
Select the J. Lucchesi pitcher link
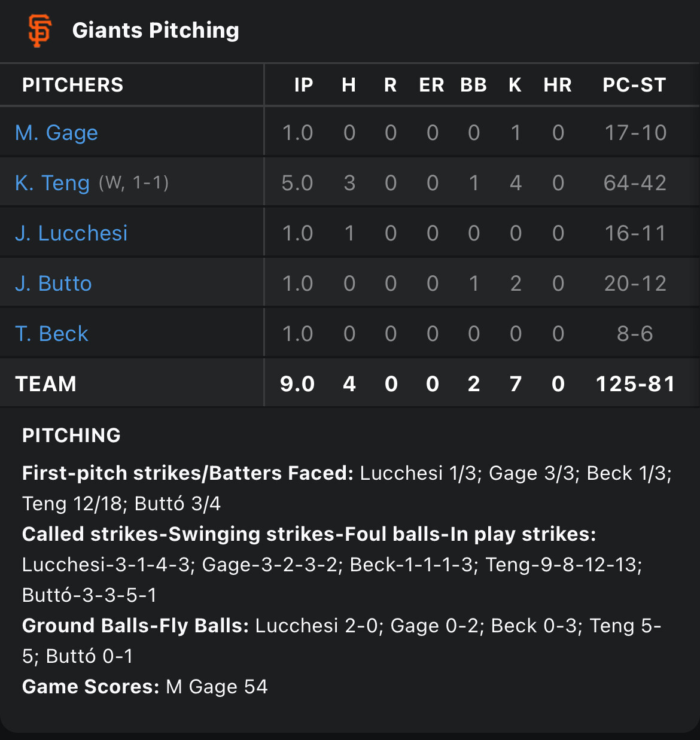tap(71, 233)
